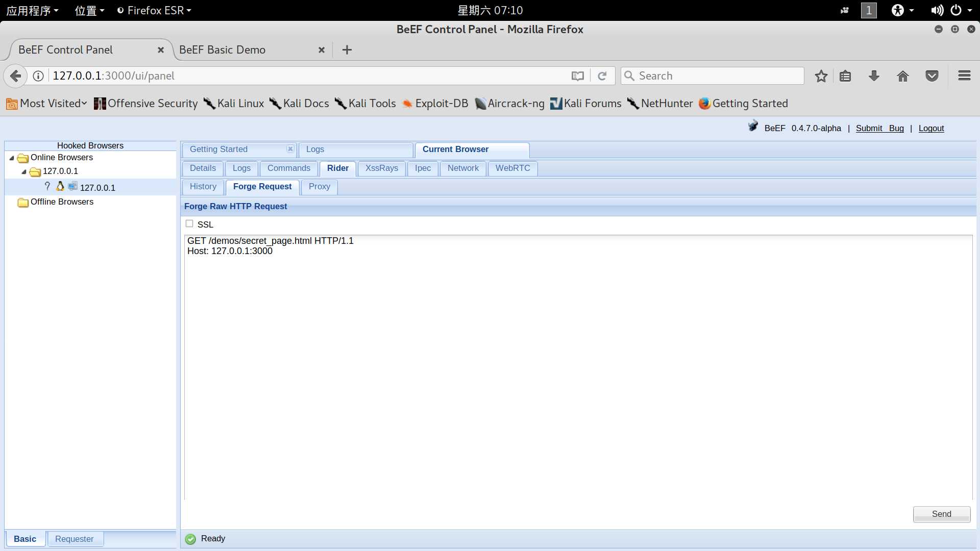The height and width of the screenshot is (551, 980).
Task: Collapse the 127.0.0.1 group tree node
Action: (x=24, y=171)
